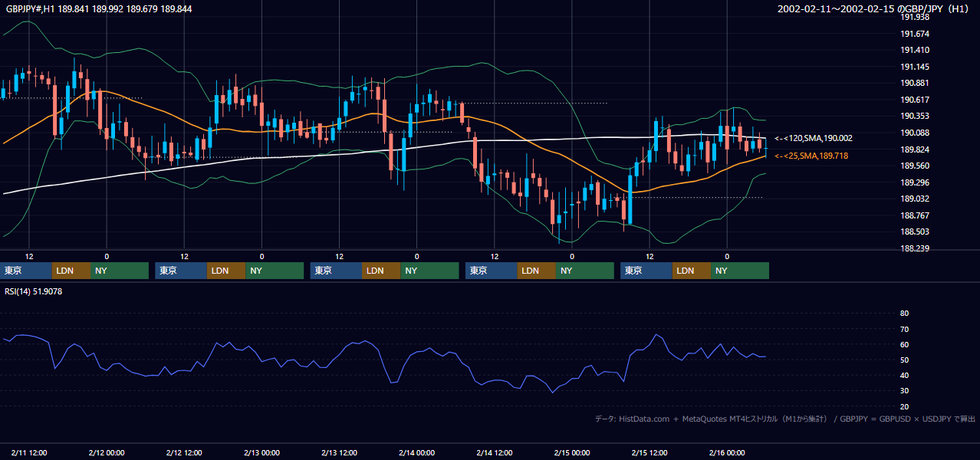Click price axis label 189.560
The image size is (980, 460).
coord(915,166)
